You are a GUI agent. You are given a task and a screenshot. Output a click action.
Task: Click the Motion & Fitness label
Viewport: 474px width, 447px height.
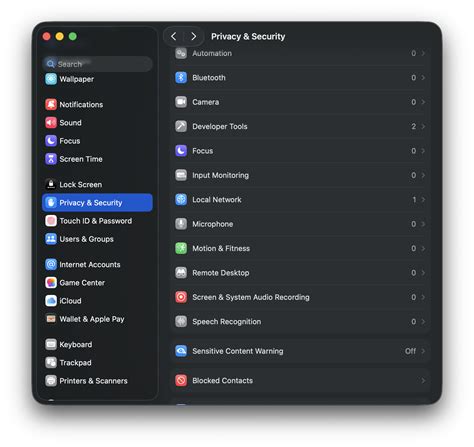click(221, 248)
